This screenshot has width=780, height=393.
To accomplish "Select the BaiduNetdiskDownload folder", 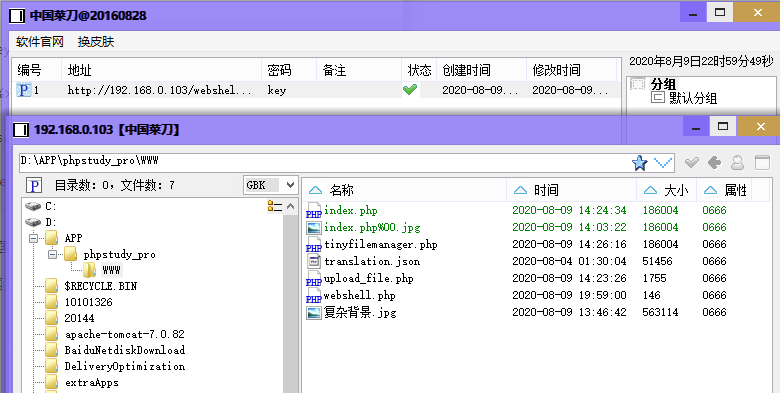I will [124, 350].
